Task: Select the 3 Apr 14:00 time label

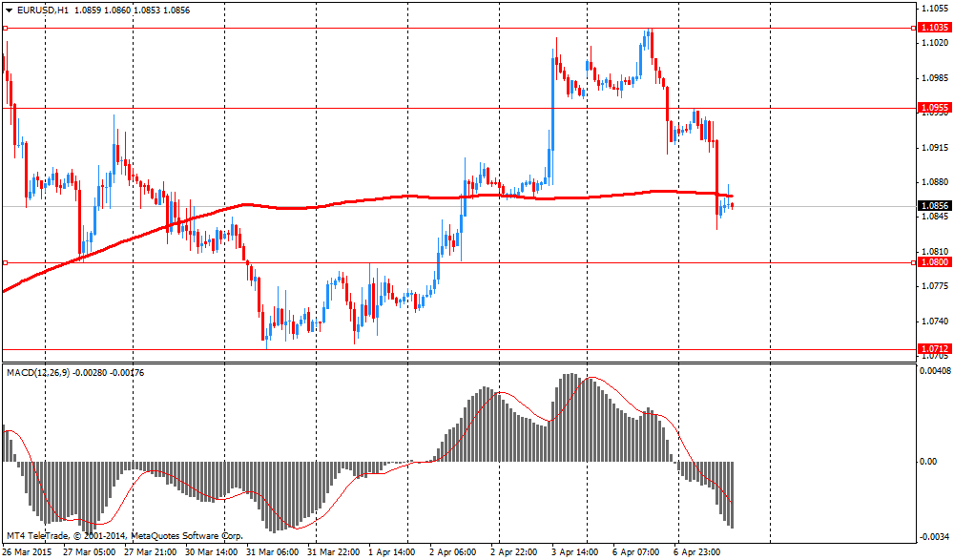Action: pyautogui.click(x=575, y=552)
